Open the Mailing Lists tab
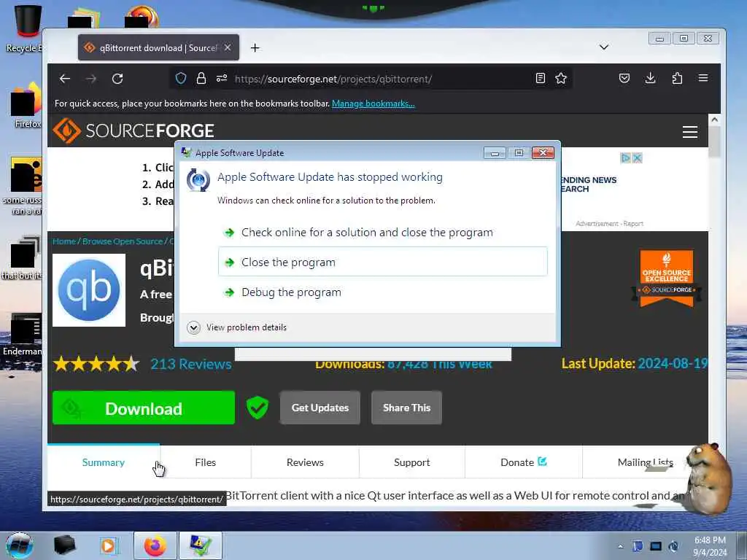Viewport: 747px width, 560px height. tap(645, 462)
